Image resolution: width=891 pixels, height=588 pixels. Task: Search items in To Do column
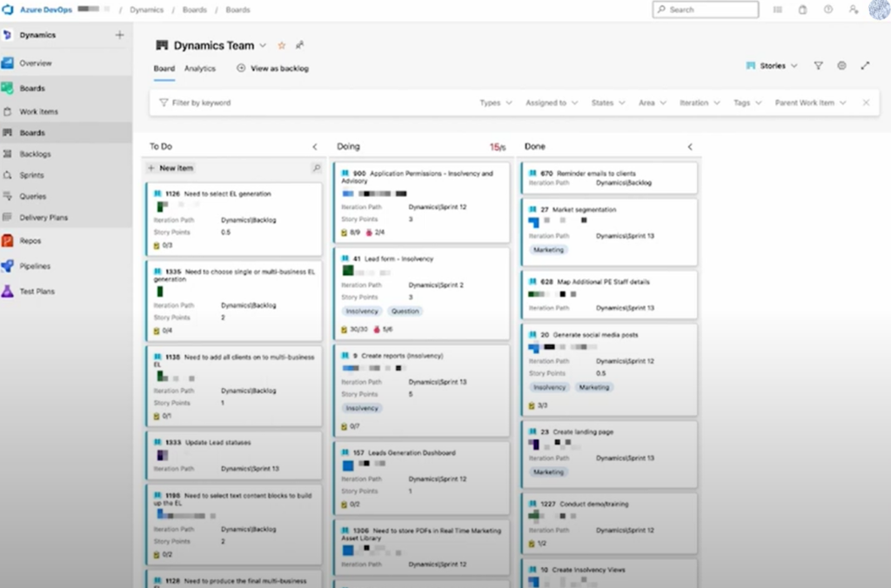pos(317,168)
